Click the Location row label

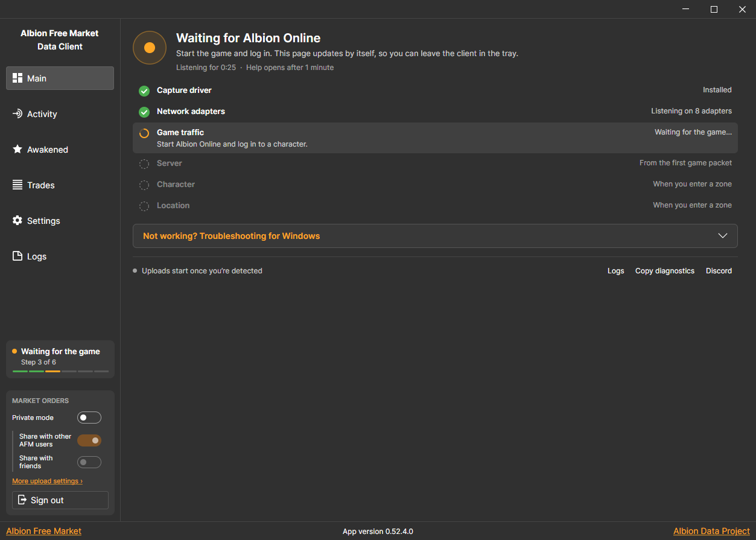(173, 205)
